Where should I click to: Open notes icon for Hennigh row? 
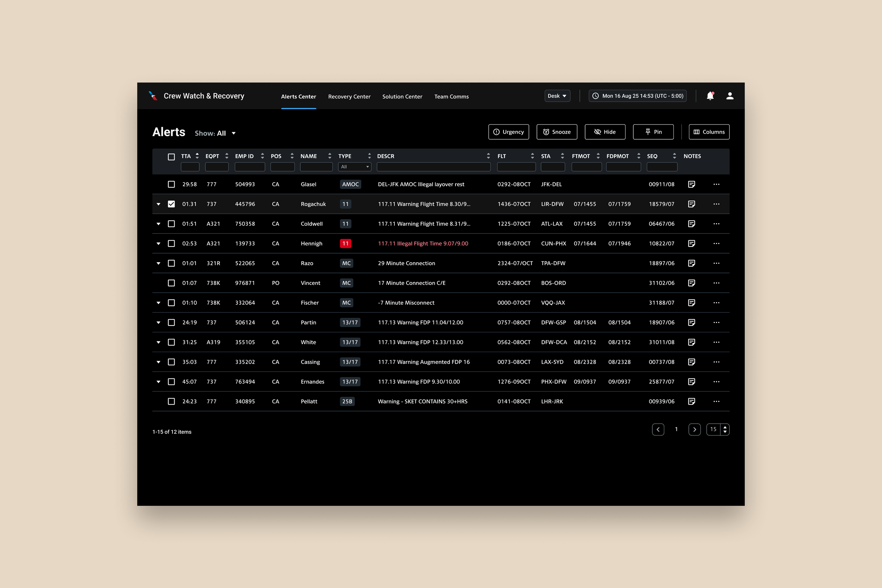(691, 243)
